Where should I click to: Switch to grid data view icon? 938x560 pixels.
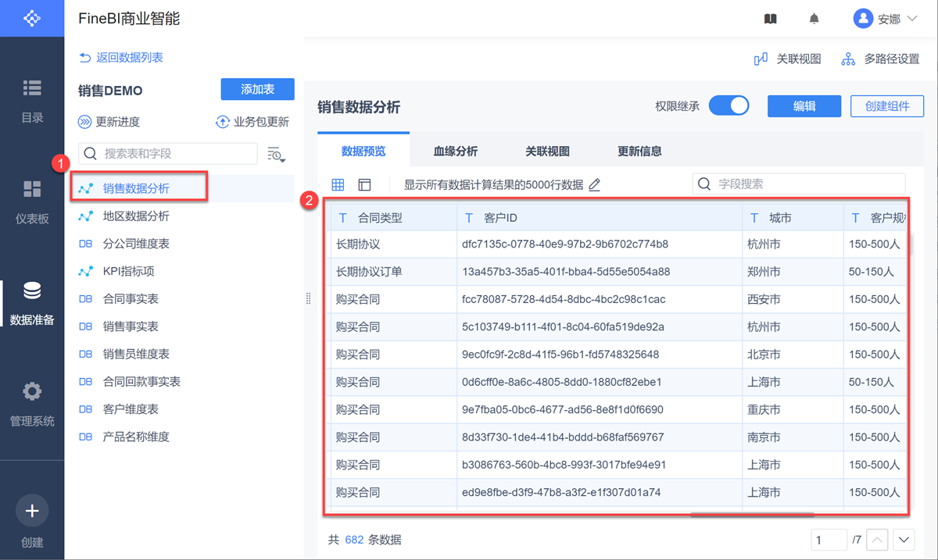click(x=338, y=184)
